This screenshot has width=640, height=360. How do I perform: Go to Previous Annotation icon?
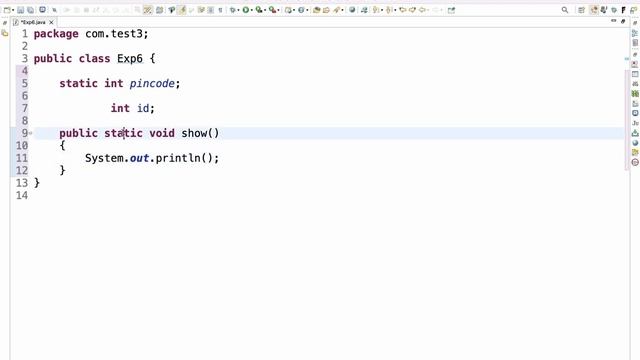click(x=389, y=10)
